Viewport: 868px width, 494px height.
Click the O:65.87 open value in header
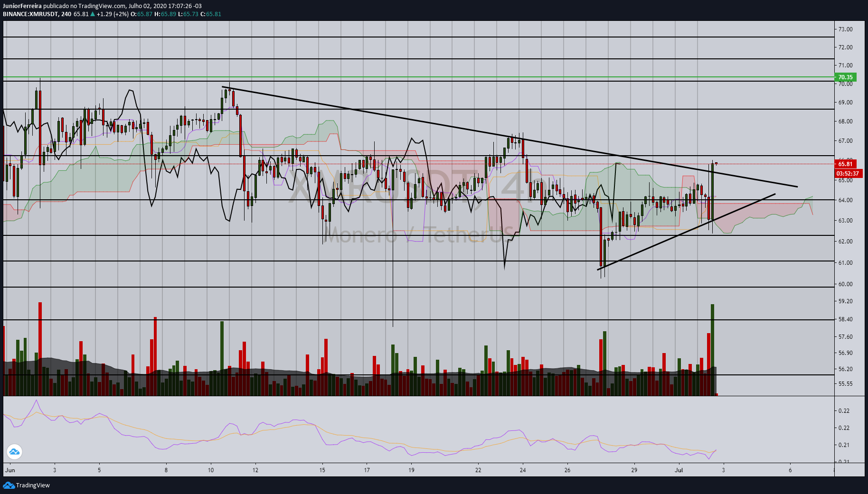pyautogui.click(x=142, y=14)
